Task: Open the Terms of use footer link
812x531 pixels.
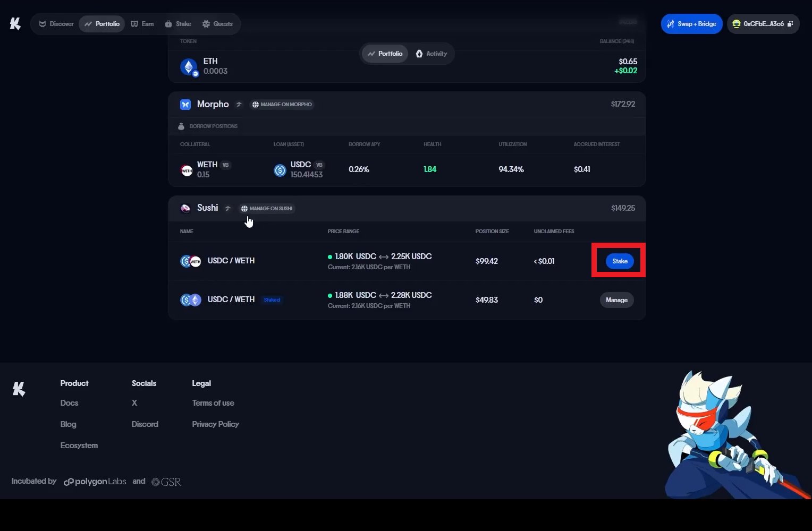Action: tap(213, 403)
